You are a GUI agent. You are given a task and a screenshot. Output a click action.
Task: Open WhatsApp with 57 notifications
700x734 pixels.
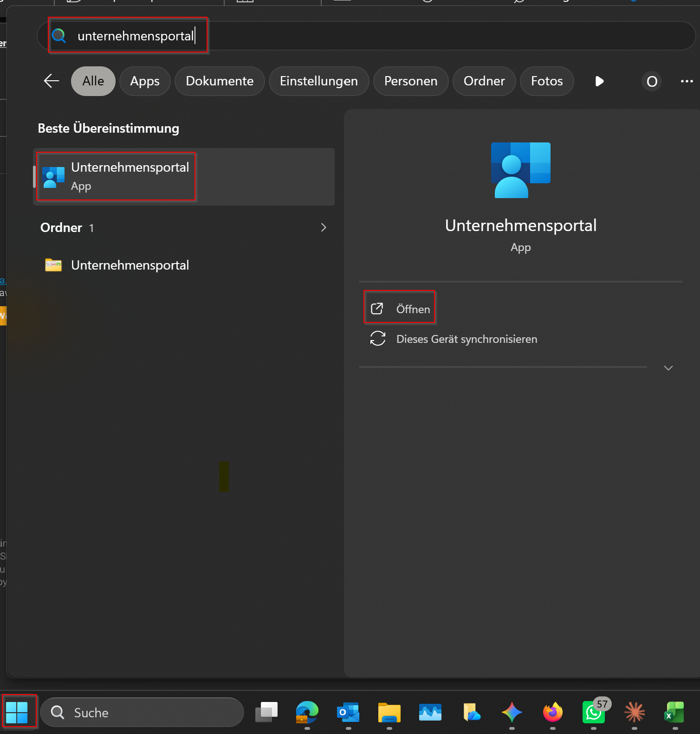pyautogui.click(x=594, y=712)
